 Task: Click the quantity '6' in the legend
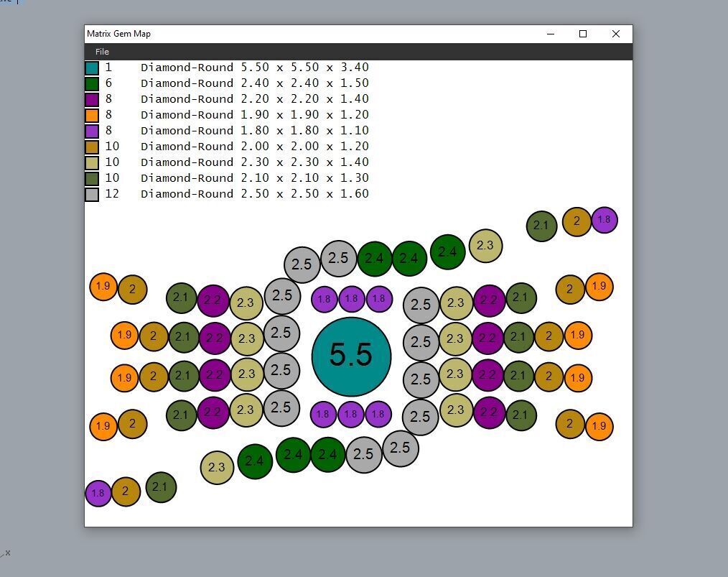coord(108,83)
